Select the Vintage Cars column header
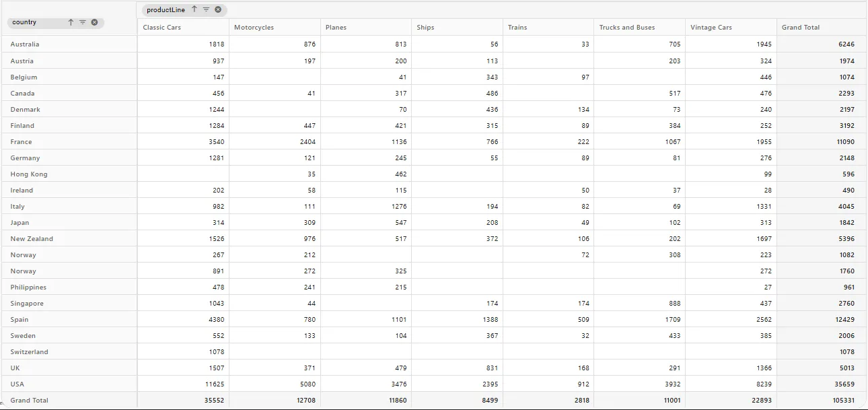Screen dimensions: 868x410 click(x=711, y=28)
